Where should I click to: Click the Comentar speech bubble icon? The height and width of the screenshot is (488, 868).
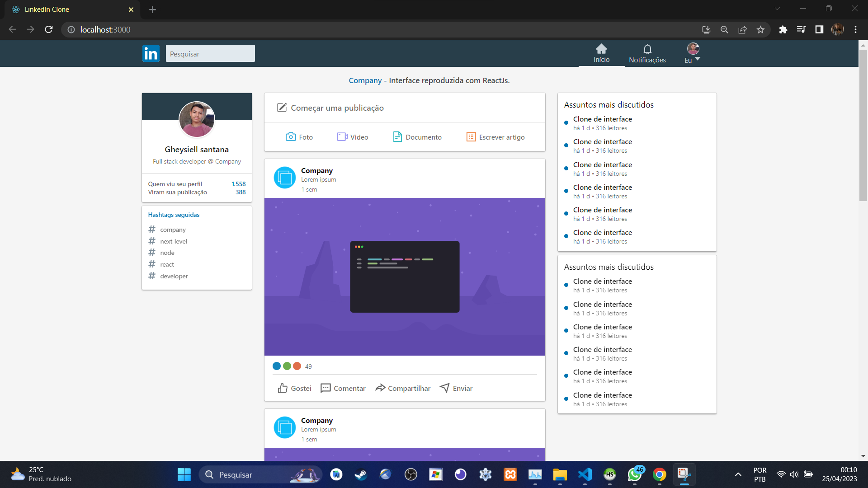pos(325,388)
